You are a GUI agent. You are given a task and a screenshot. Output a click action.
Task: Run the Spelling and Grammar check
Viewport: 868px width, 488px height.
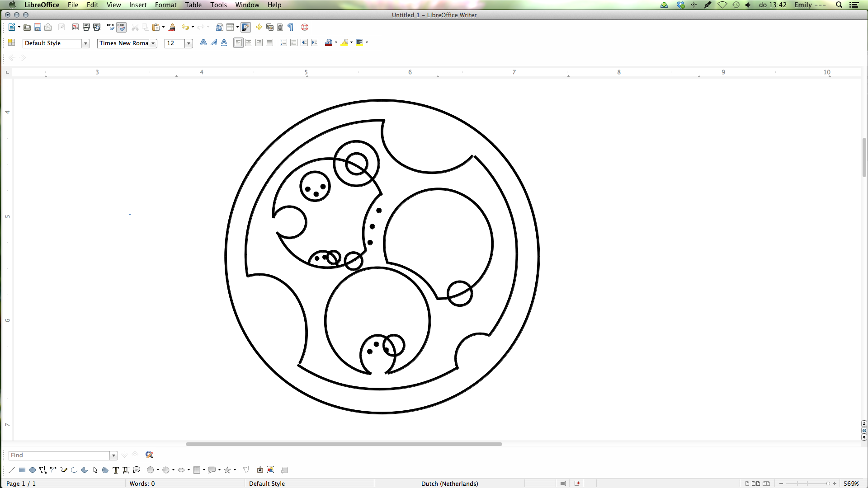[x=110, y=28]
